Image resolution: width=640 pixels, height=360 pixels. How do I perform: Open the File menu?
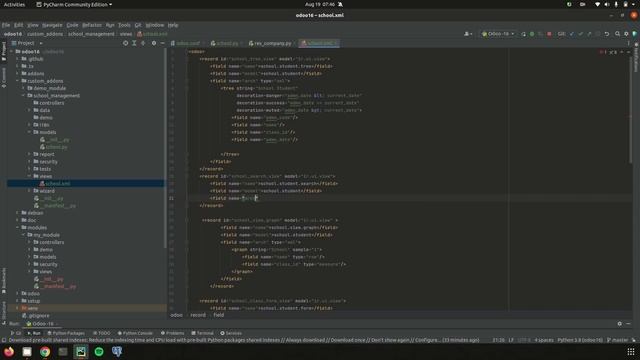(x=6, y=25)
